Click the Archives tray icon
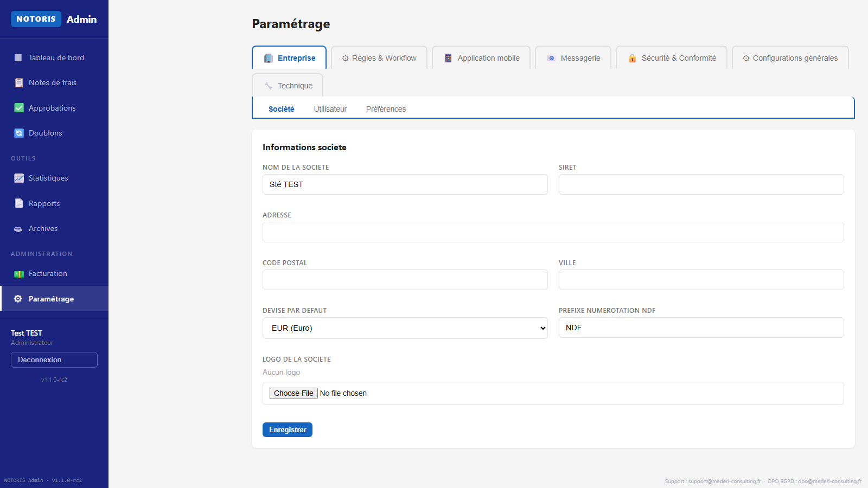This screenshot has width=868, height=488. click(18, 229)
